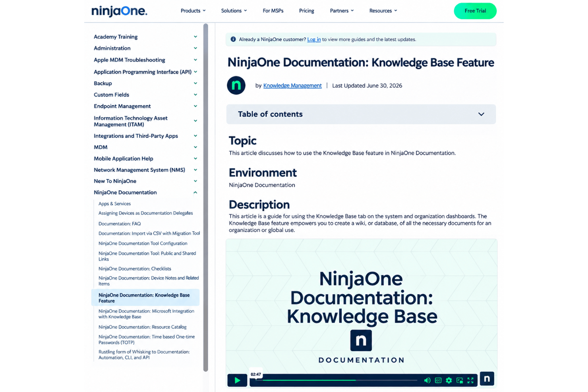Click the sidebar vertical scrollbar

[205, 197]
